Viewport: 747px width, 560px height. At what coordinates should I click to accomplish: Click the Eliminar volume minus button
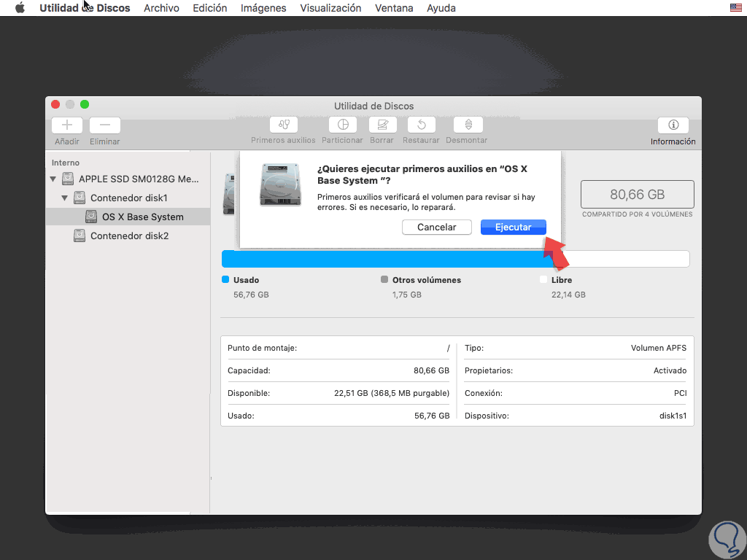[105, 125]
